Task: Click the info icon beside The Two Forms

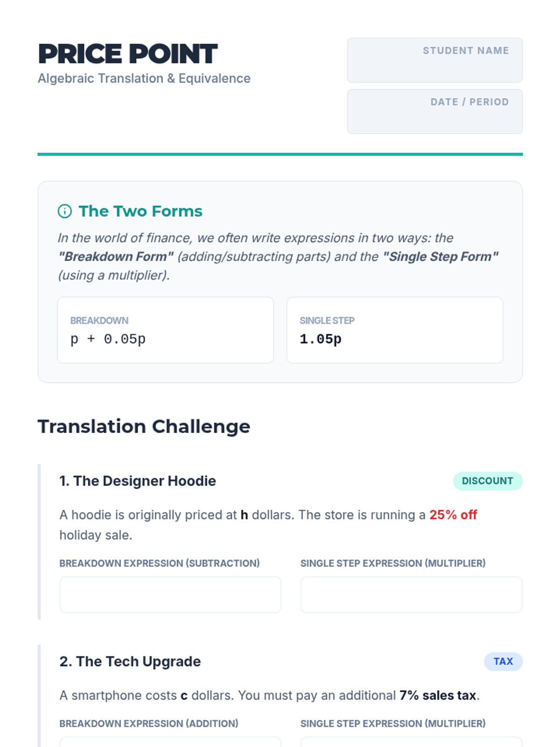Action: [x=64, y=211]
